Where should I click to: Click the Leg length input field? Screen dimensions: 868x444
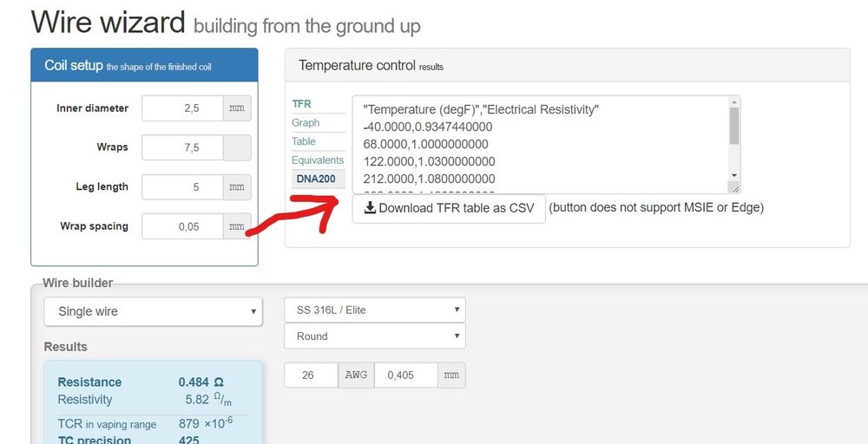click(x=182, y=187)
